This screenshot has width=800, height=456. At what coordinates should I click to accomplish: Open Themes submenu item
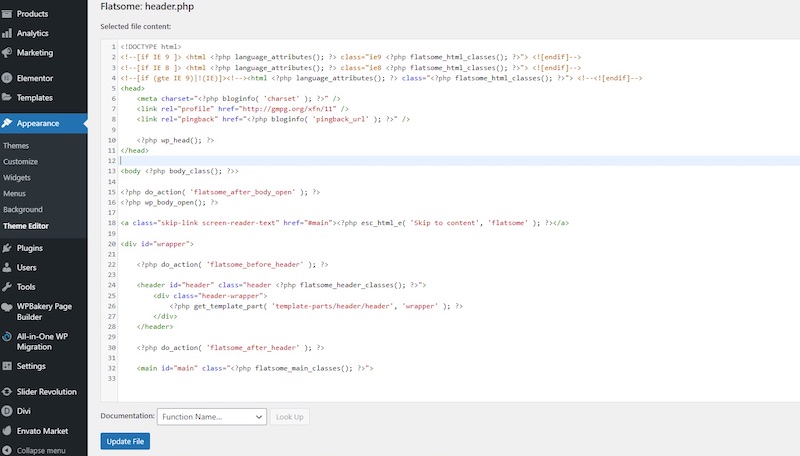coord(16,146)
